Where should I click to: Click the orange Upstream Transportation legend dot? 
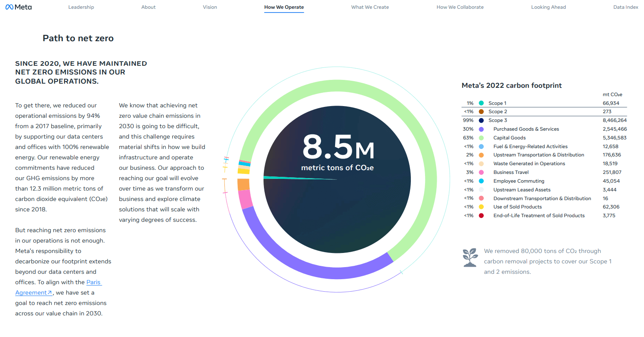[x=480, y=154]
